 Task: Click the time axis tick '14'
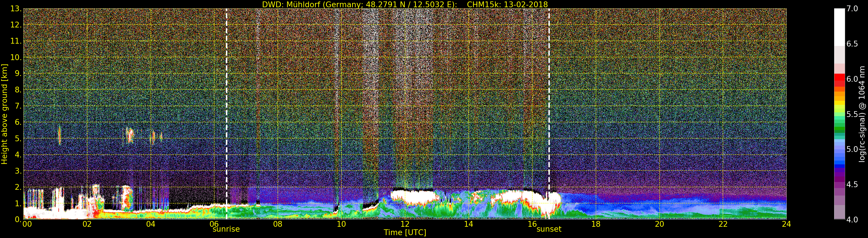468,224
